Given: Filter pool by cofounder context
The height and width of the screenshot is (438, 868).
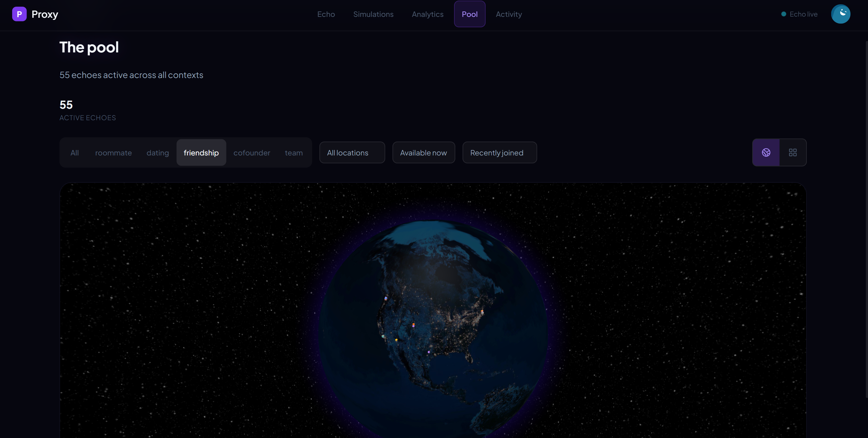Looking at the screenshot, I should point(252,153).
